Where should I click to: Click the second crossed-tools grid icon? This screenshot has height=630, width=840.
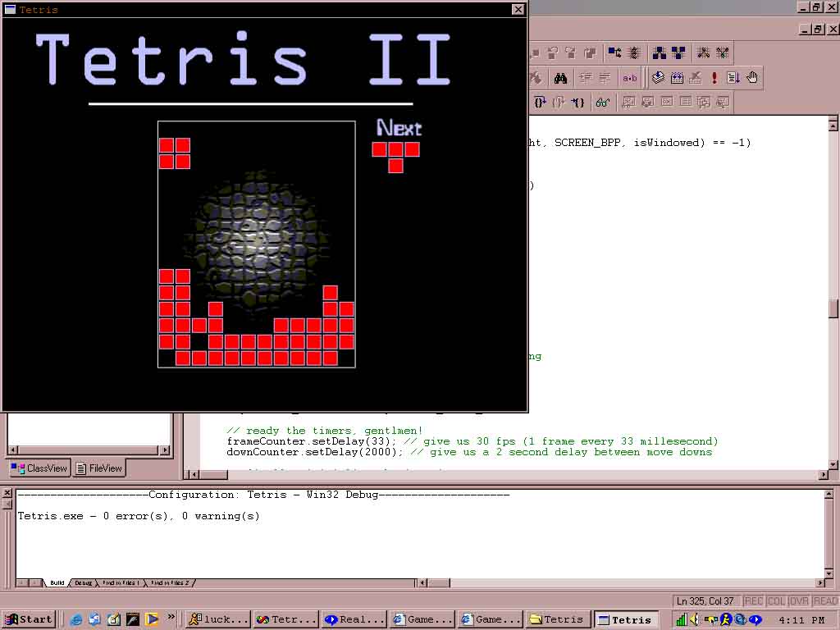coord(722,52)
